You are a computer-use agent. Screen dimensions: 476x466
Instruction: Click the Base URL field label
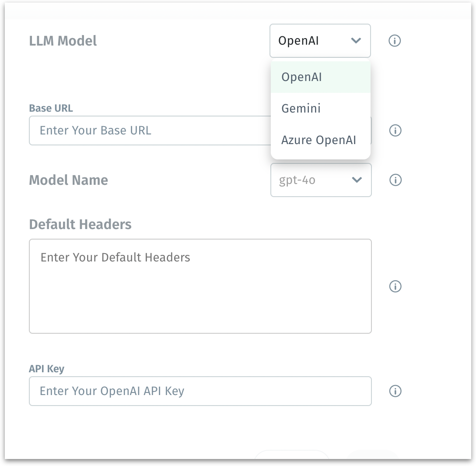(x=51, y=108)
